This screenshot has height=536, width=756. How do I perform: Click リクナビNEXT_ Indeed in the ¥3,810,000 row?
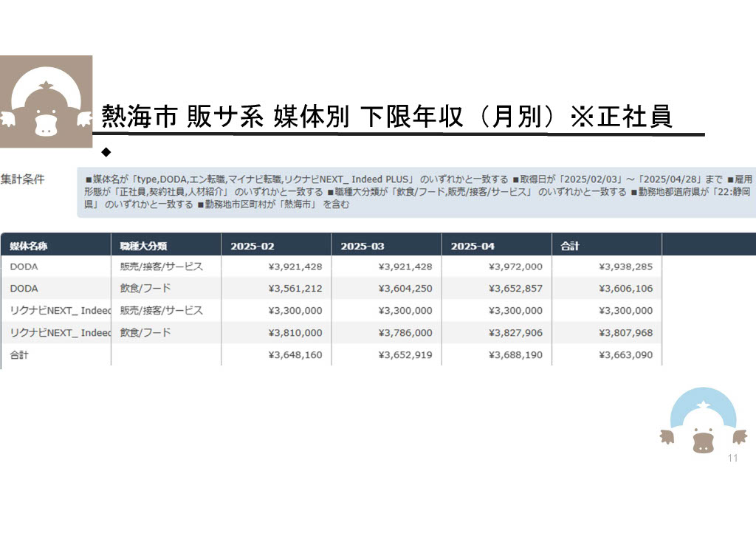coord(61,332)
